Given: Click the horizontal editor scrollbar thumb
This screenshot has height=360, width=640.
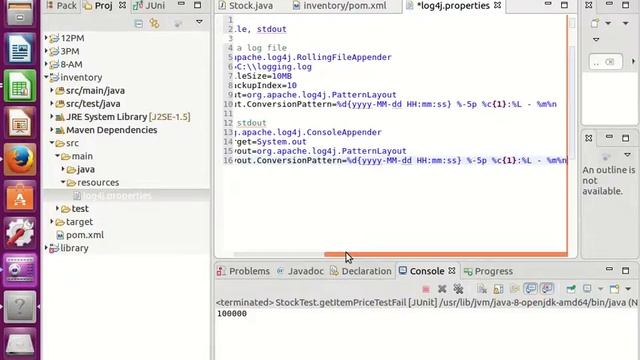Looking at the screenshot, I should click(446, 254).
